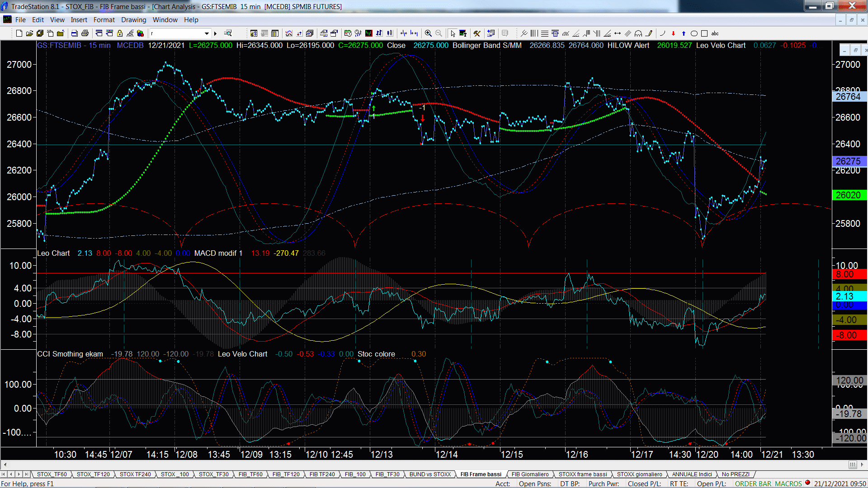This screenshot has width=868, height=488.
Task: Go to last workspace tab arrow
Action: coord(27,474)
